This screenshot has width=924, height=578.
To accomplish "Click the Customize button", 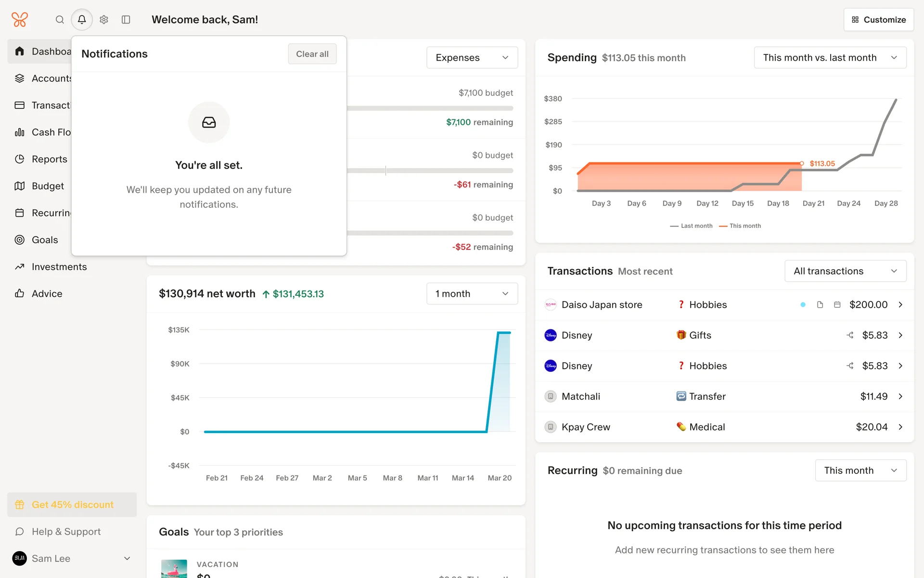I will coord(878,20).
